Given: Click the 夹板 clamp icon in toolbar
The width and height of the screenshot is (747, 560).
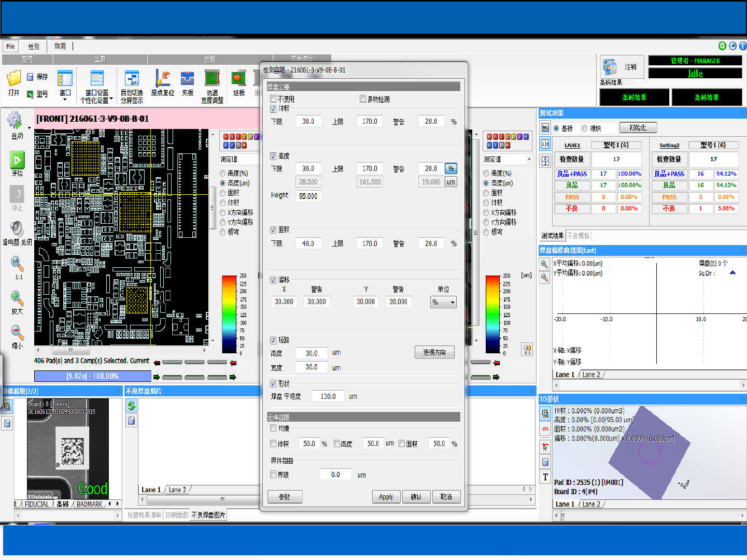Looking at the screenshot, I should click(187, 78).
